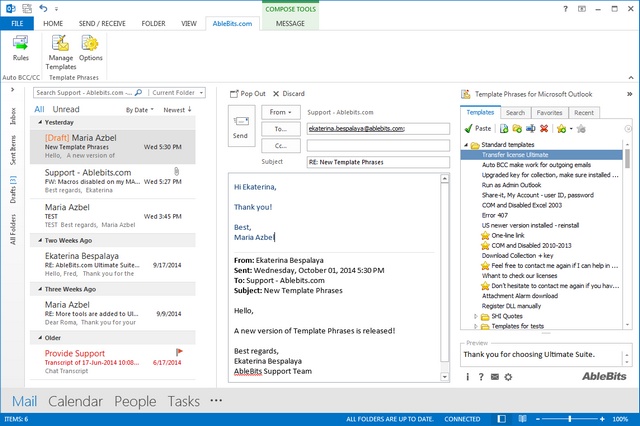Click the New Template icon in the Templates toolbar
Image resolution: width=640 pixels, height=426 pixels.
point(504,129)
